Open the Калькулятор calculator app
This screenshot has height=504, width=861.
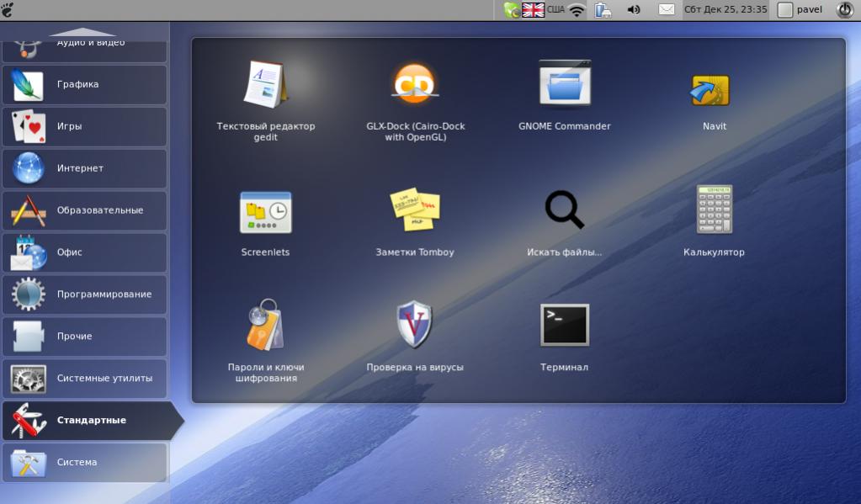click(x=714, y=210)
